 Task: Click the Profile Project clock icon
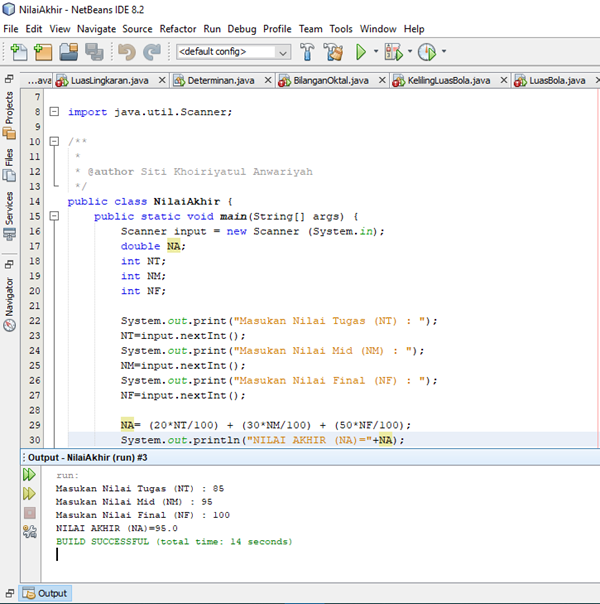pyautogui.click(x=427, y=52)
